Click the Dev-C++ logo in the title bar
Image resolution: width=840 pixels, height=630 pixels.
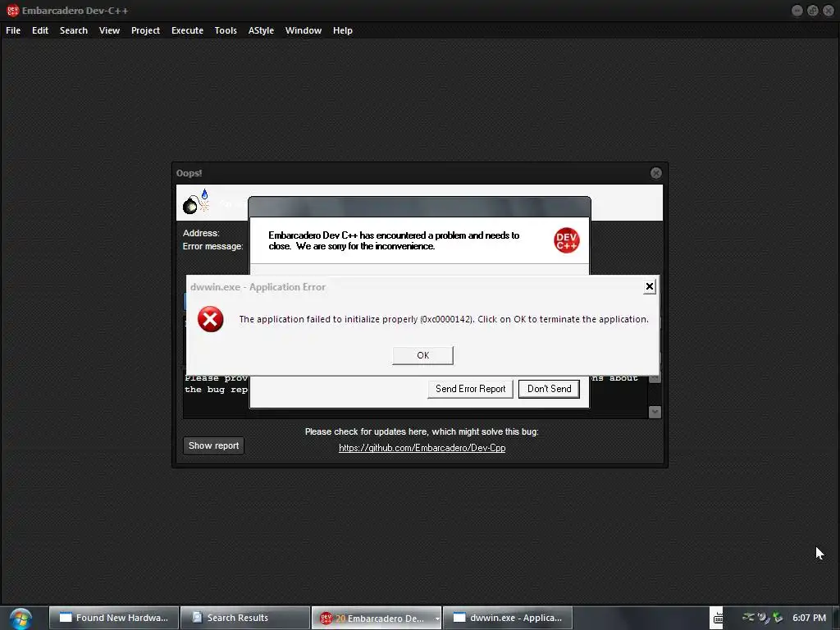point(12,10)
